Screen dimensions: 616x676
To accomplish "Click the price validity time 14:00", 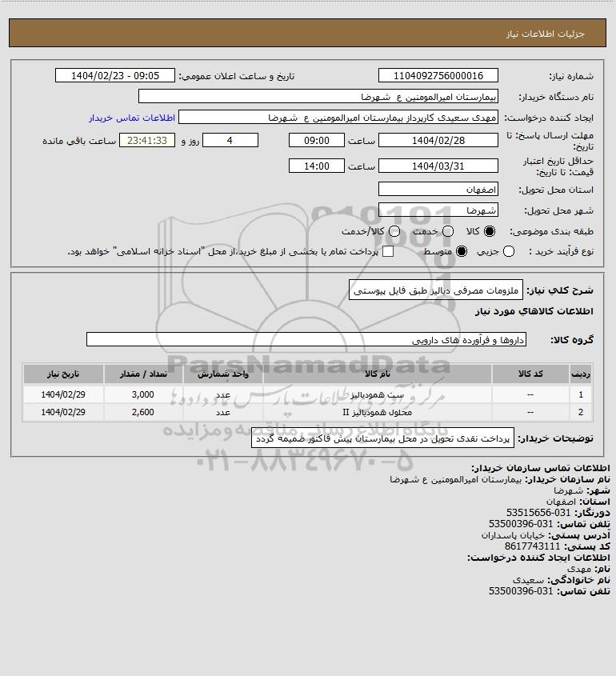I will coord(317,166).
